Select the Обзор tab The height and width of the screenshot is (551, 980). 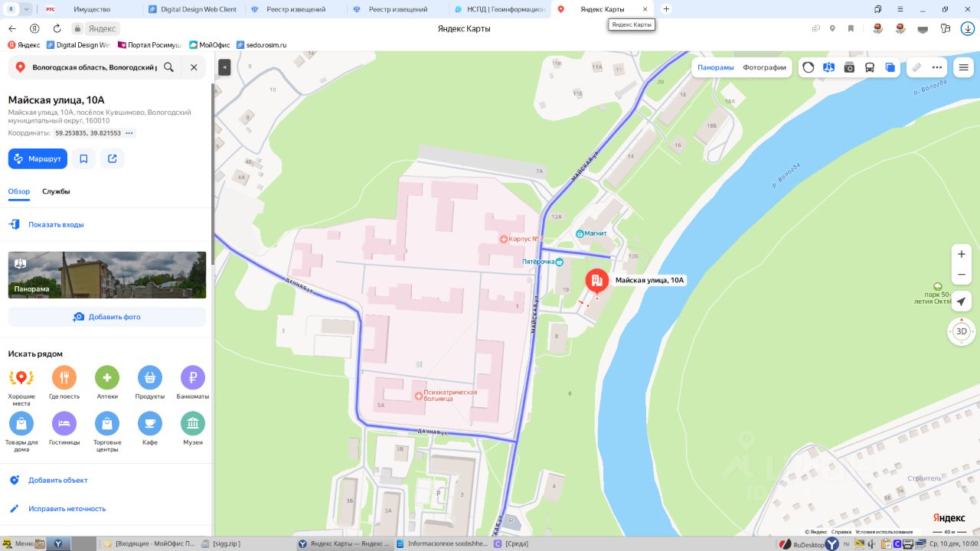click(19, 191)
